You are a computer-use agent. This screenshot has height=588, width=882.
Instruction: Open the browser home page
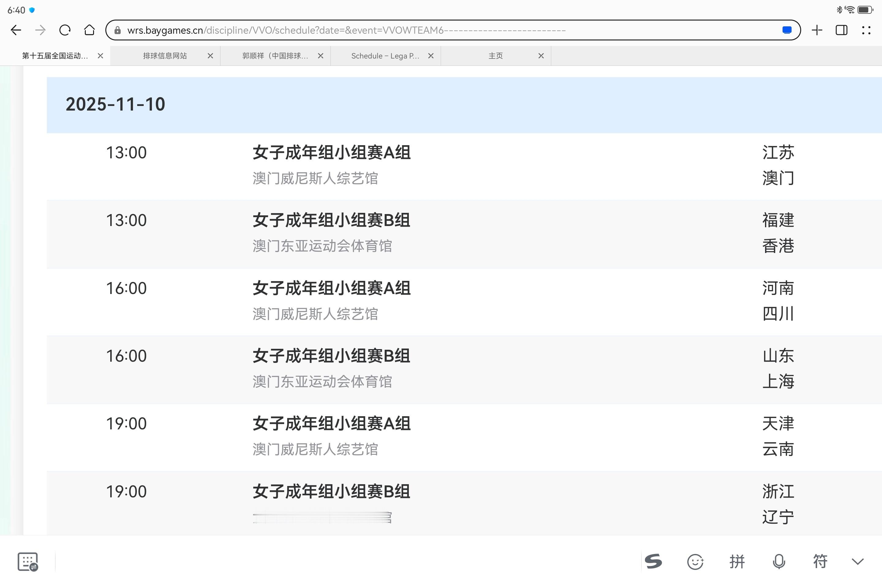click(x=89, y=30)
